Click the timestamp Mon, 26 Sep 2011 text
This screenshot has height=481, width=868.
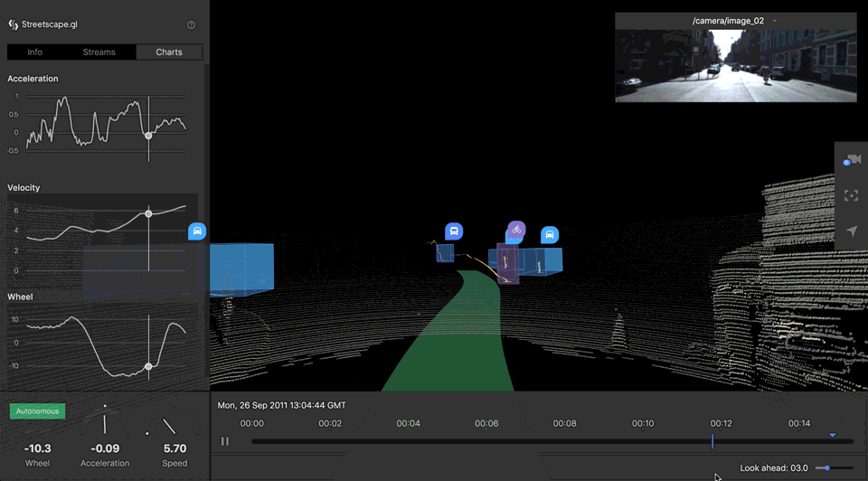tap(282, 406)
